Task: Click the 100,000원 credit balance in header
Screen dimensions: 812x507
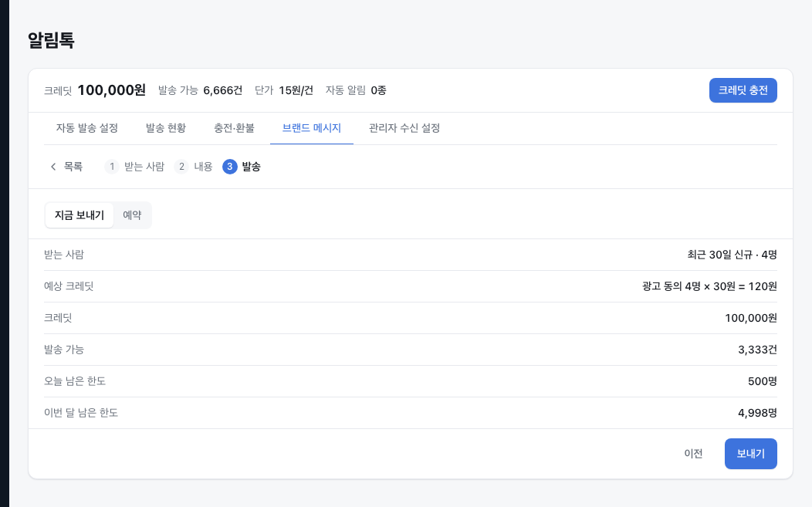Action: click(x=112, y=90)
